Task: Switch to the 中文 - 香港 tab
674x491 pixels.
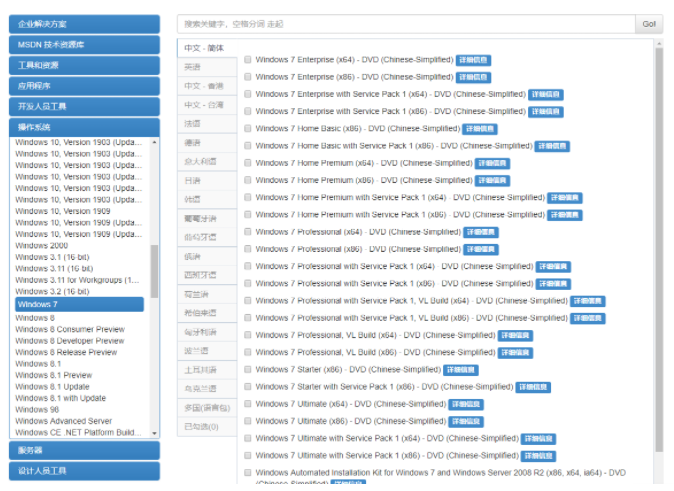Action: (x=207, y=86)
